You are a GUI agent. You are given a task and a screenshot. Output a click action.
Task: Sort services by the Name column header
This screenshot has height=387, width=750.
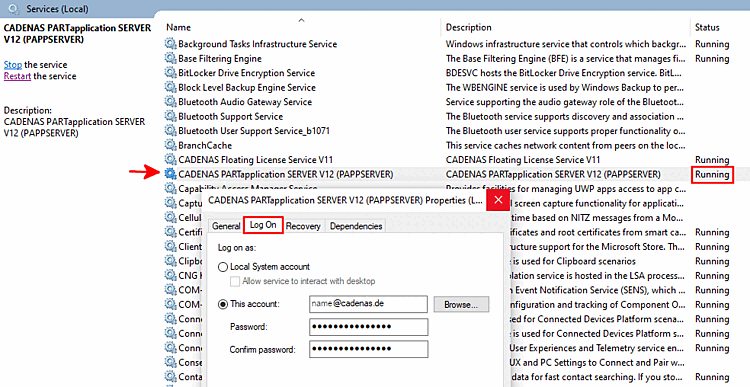point(178,27)
